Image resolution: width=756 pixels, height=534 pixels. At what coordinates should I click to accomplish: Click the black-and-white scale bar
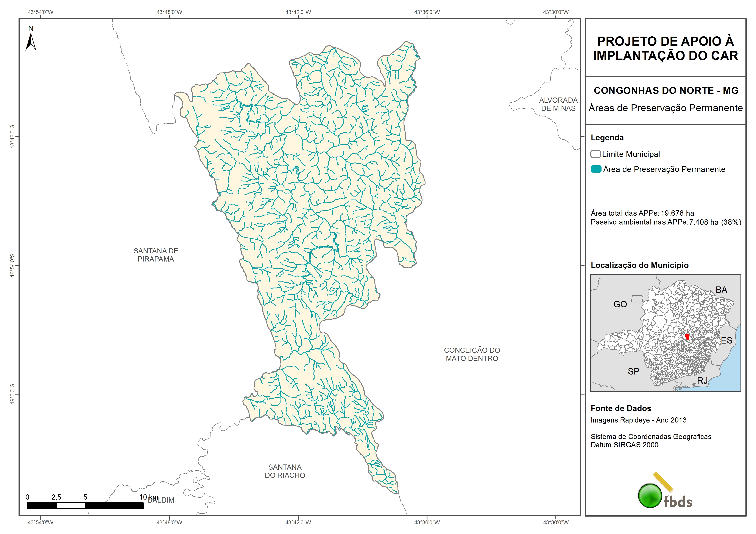pos(85,506)
